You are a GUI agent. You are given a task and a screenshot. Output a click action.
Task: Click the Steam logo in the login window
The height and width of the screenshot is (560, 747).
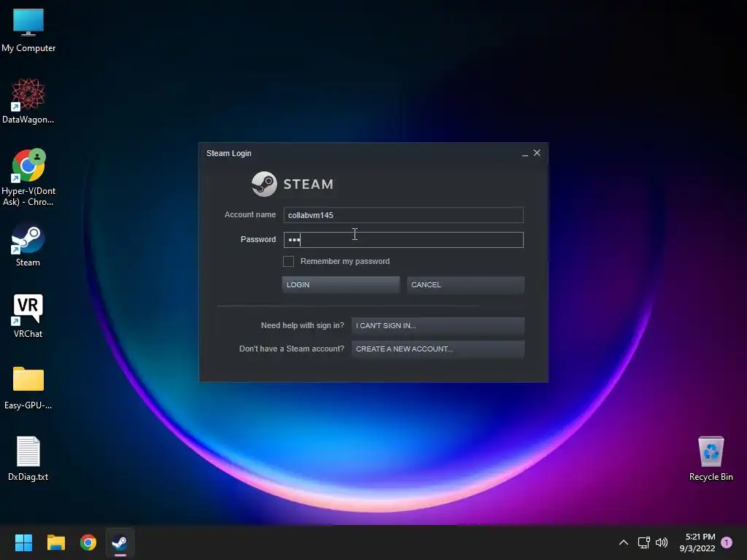pyautogui.click(x=293, y=184)
